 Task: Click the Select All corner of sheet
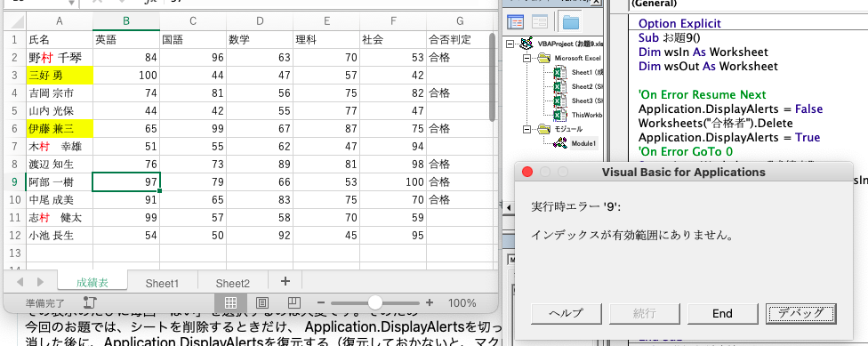[14, 21]
